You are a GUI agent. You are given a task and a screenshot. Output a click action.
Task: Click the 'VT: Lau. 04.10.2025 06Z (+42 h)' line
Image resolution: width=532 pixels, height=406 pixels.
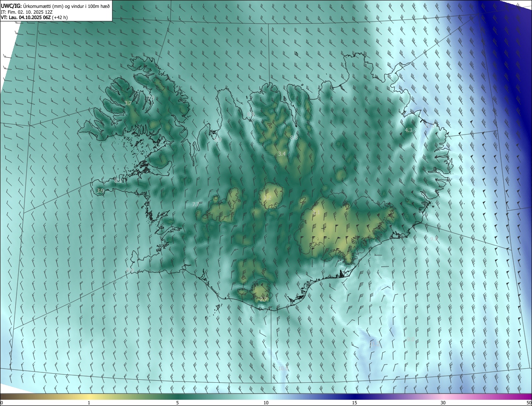click(x=34, y=17)
